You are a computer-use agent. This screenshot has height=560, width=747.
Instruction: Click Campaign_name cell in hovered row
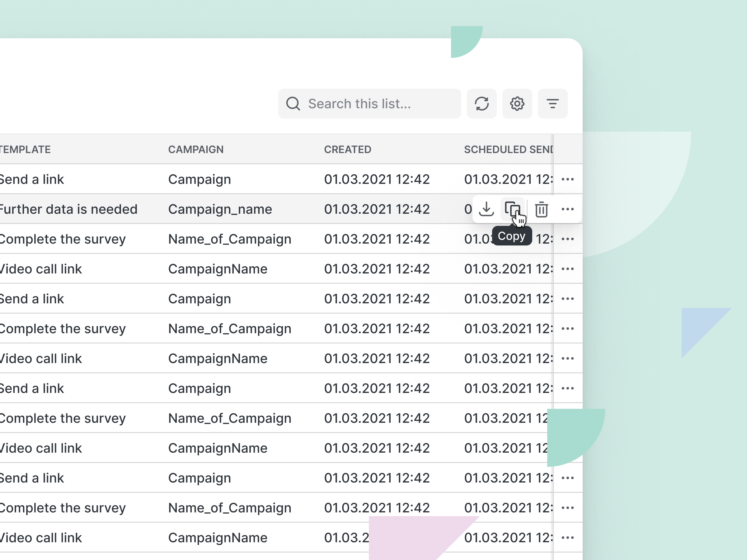point(220,209)
